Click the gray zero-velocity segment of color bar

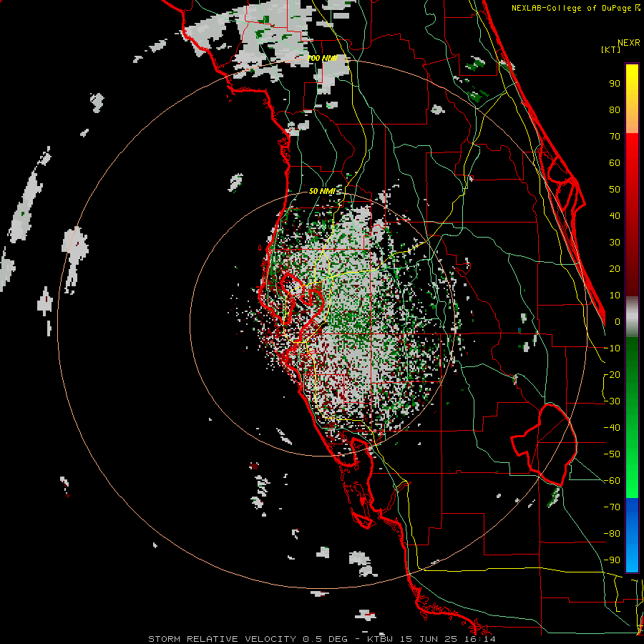[x=632, y=317]
